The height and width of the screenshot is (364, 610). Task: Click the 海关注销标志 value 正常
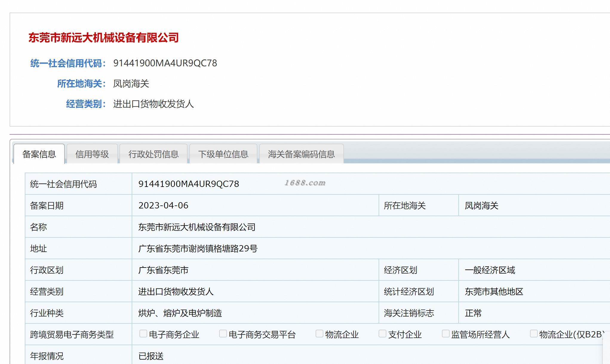point(473,313)
